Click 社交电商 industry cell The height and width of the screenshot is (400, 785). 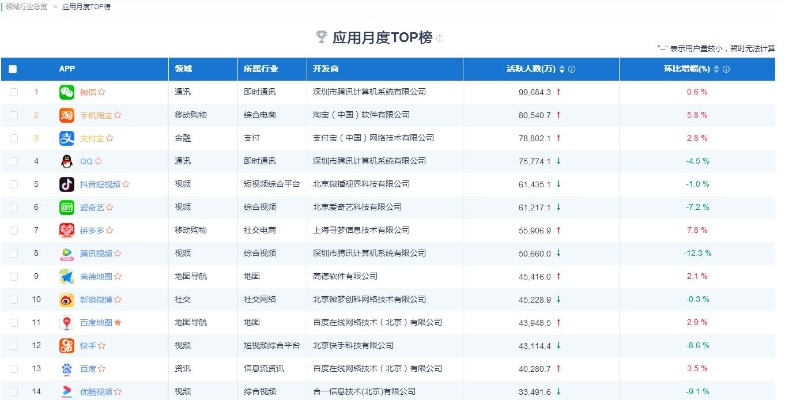259,230
